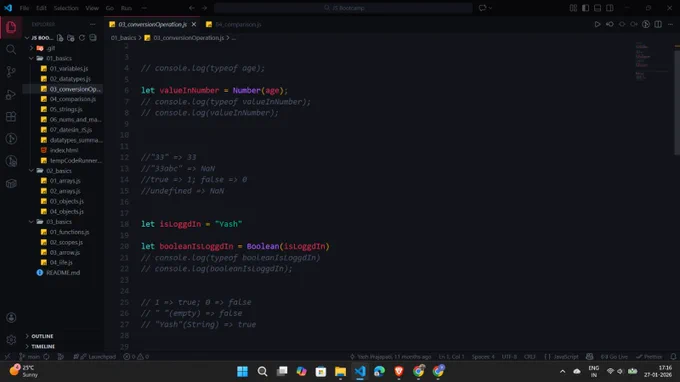Open editor More Actions ellipsis
Image resolution: width=680 pixels, height=382 pixels.
[x=670, y=24]
